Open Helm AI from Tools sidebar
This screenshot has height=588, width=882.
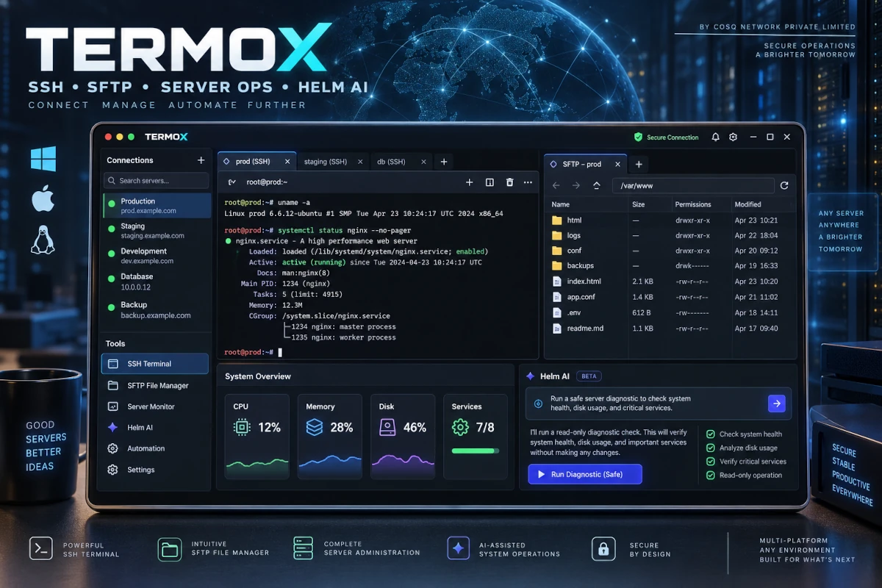tap(155, 427)
